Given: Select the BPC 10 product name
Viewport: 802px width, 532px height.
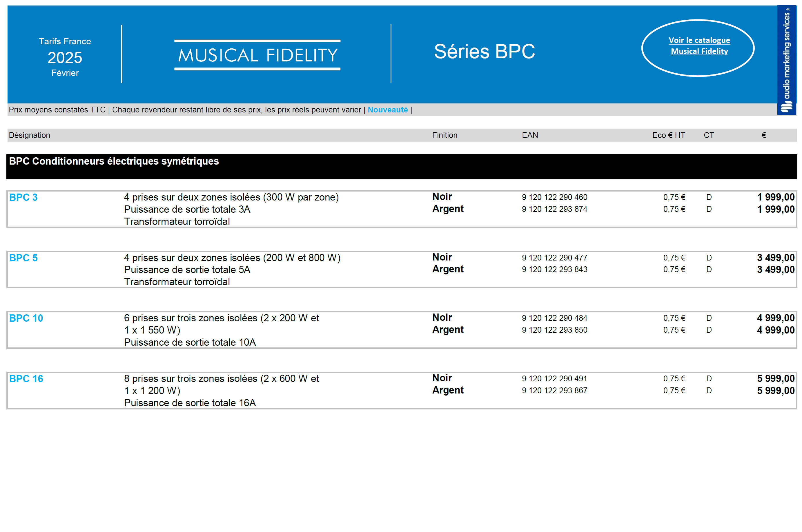Looking at the screenshot, I should 26,318.
